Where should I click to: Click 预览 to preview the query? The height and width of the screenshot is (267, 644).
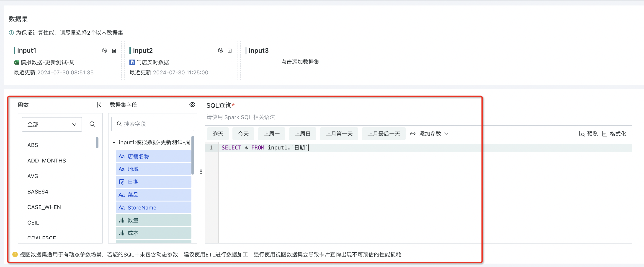[x=588, y=134]
